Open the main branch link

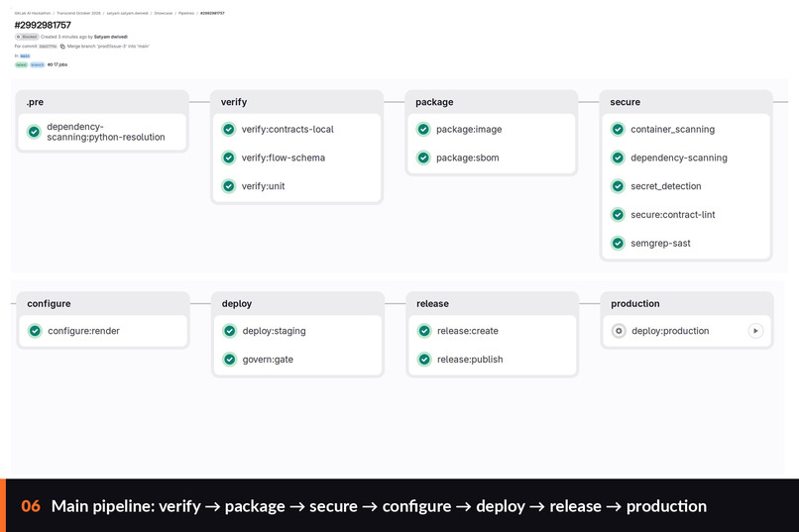25,56
